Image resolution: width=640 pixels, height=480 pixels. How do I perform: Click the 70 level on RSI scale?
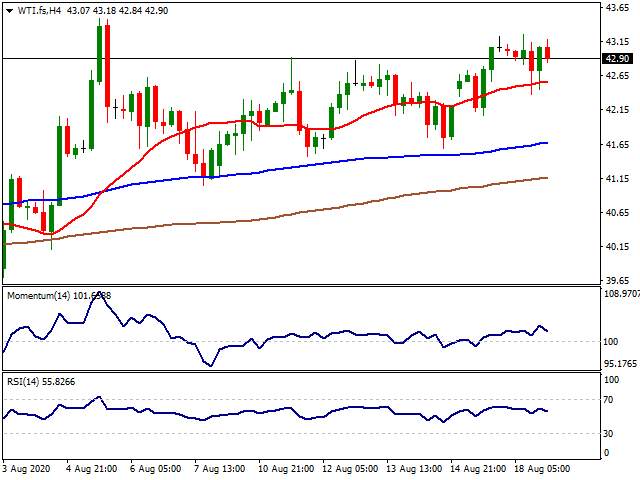pos(609,400)
